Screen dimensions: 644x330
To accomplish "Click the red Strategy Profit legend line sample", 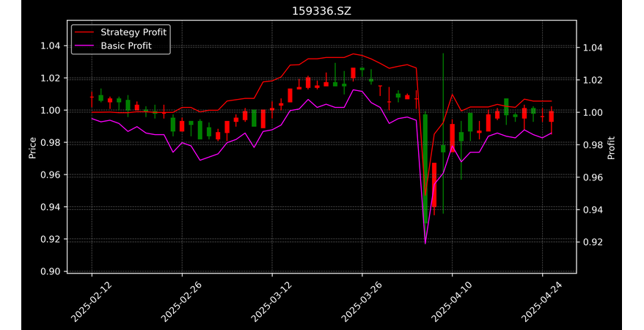I will coord(84,32).
